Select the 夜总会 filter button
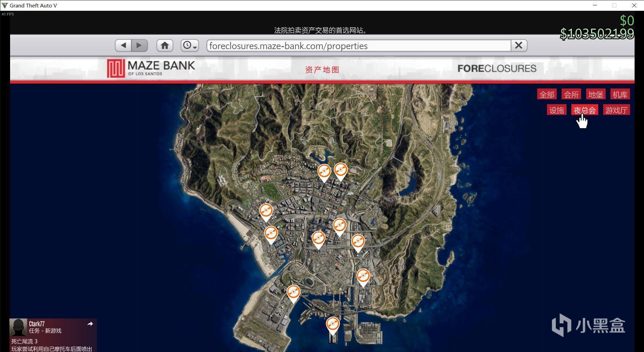Screen dimensions: 644x352 click(585, 110)
